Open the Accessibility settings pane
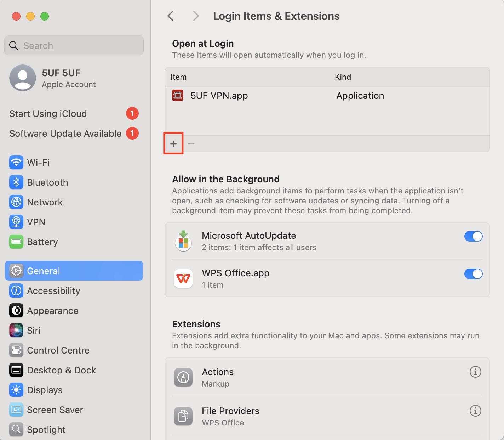 pos(53,291)
